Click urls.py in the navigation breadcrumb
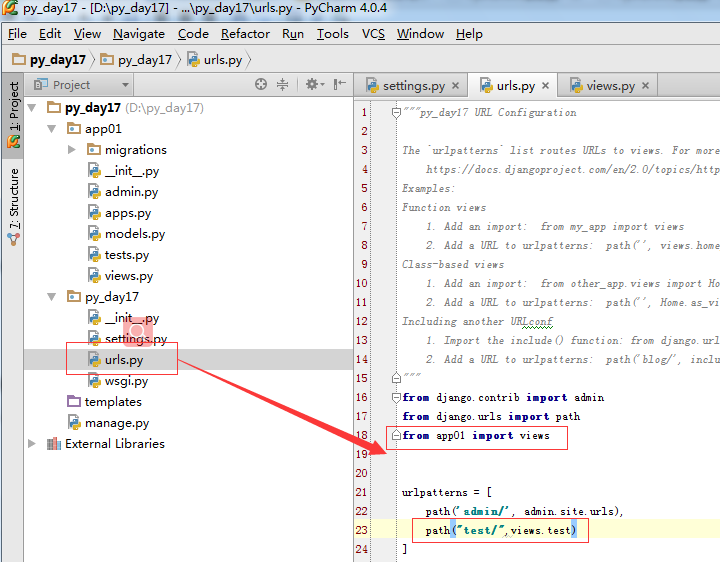Screen dimensions: 720x562 [221, 60]
